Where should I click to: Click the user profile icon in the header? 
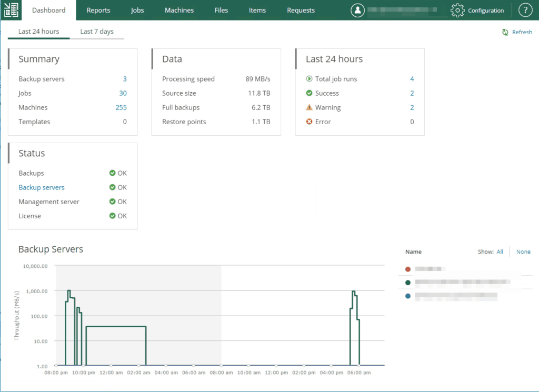[357, 9]
